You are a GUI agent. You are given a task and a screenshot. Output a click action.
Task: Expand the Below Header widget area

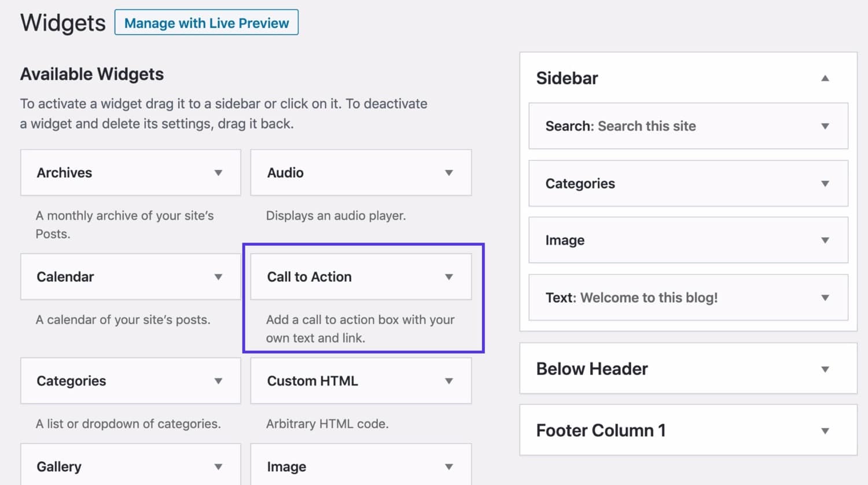tap(825, 369)
